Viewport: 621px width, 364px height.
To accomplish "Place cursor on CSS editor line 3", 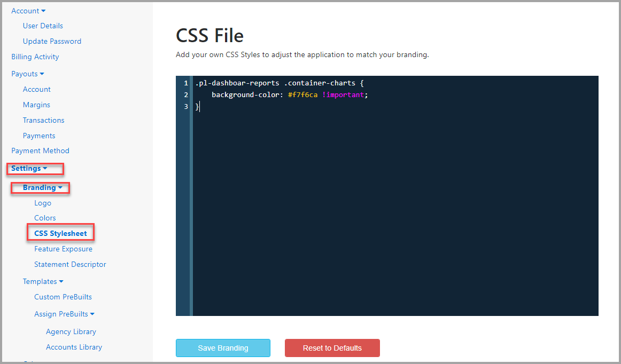I will coord(395,106).
